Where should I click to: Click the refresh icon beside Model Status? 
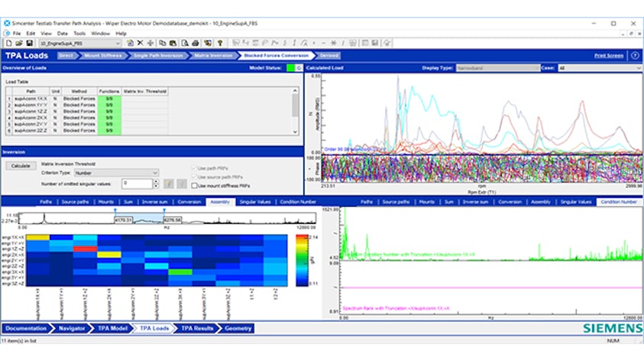[299, 68]
